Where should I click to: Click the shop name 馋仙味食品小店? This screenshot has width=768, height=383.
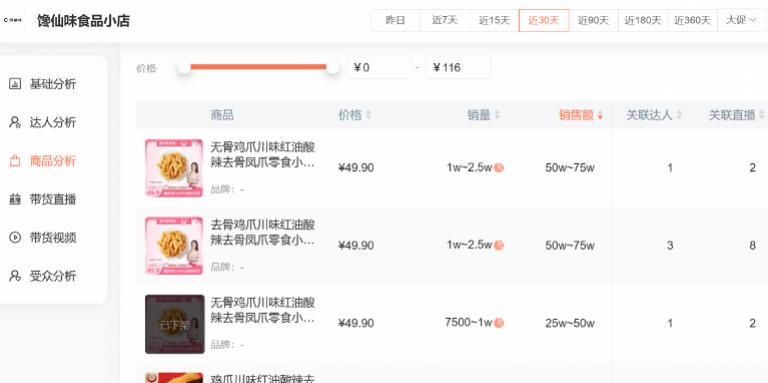[83, 21]
